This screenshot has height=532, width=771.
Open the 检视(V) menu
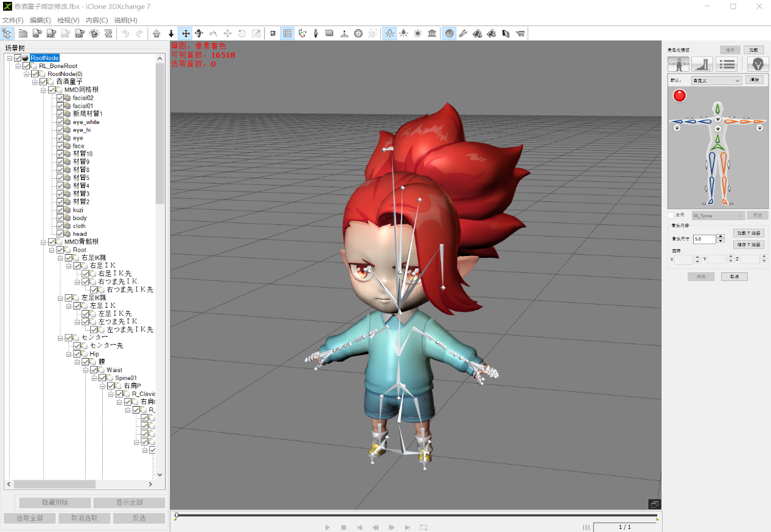click(x=68, y=20)
